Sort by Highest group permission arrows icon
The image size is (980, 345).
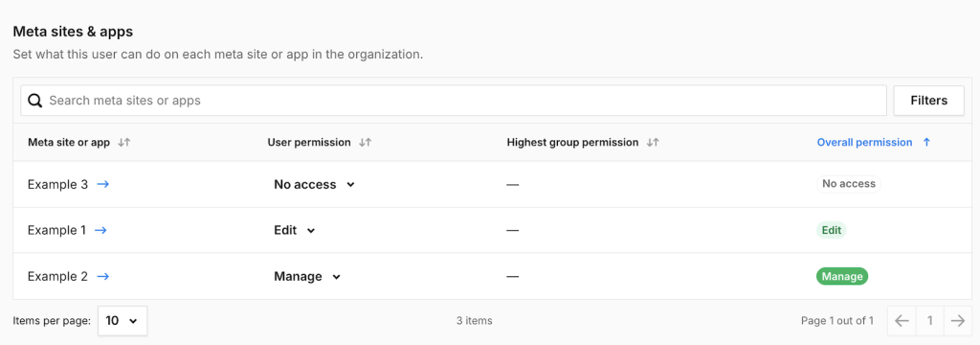(653, 142)
